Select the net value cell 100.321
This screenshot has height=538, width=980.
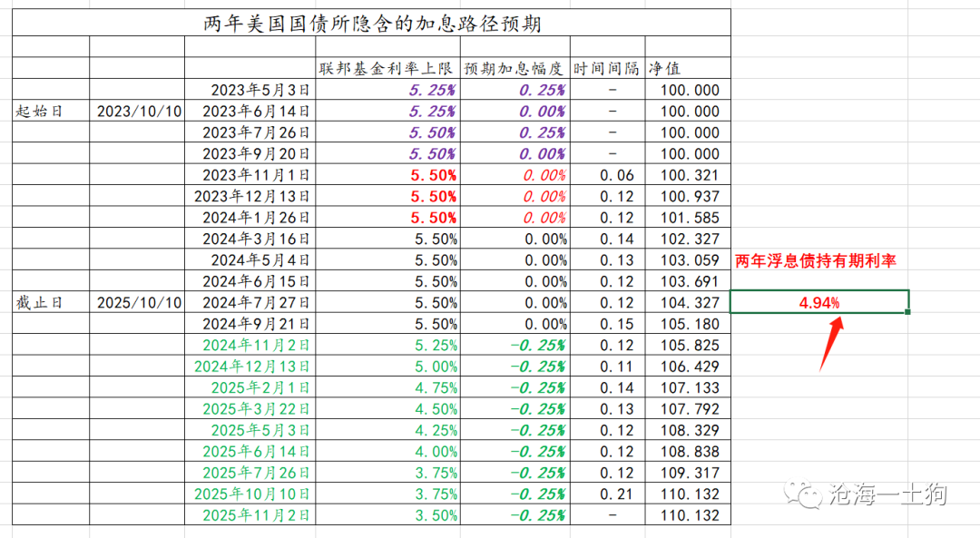(x=688, y=175)
